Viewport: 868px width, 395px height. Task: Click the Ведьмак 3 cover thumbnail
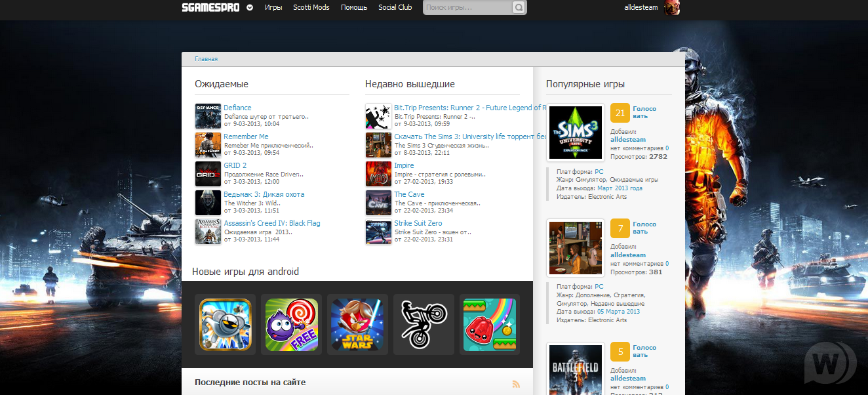click(208, 203)
